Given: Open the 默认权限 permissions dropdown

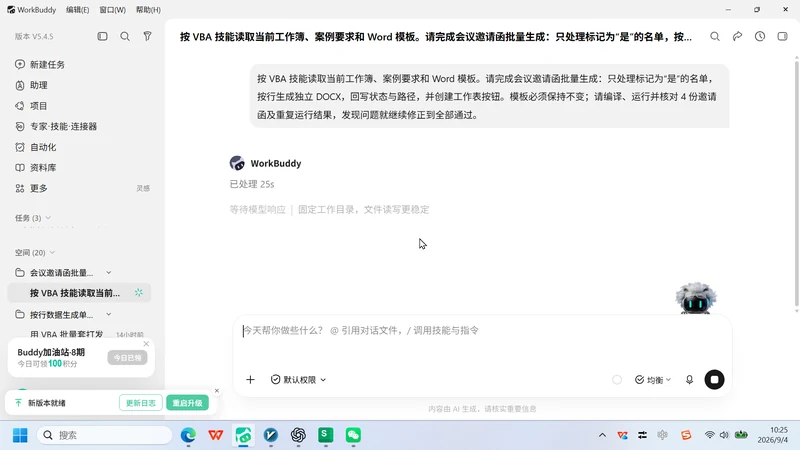Looking at the screenshot, I should pos(298,380).
